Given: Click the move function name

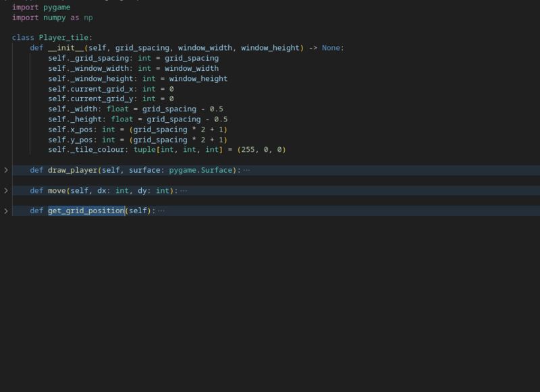Looking at the screenshot, I should tap(57, 190).
